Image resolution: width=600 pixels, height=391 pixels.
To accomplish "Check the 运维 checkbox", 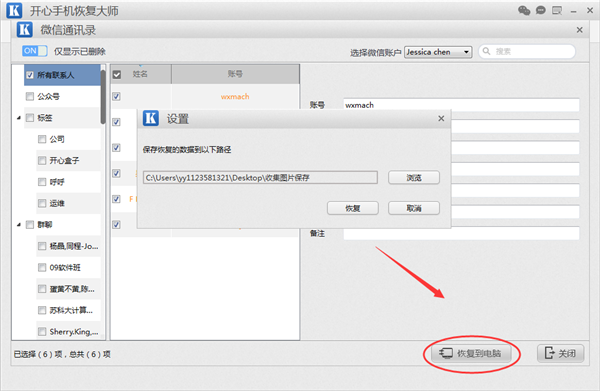I will (42, 203).
